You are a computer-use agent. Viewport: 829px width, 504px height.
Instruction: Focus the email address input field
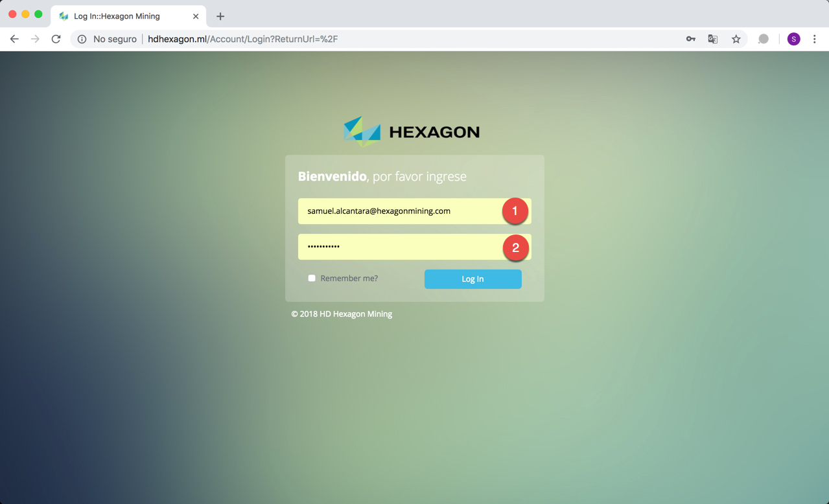[415, 211]
